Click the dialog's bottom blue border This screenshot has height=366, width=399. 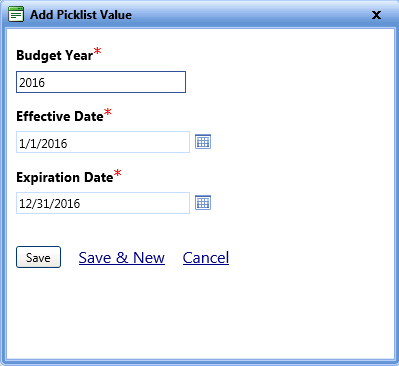click(x=199, y=362)
